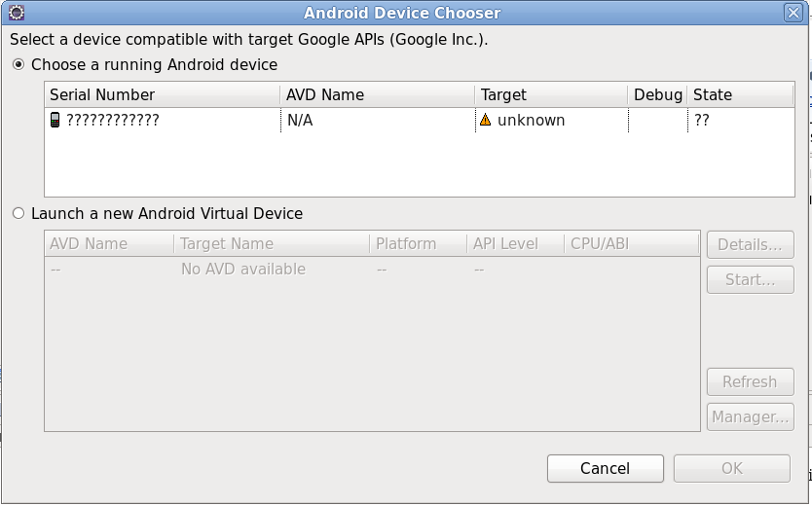Sort by AVD Name column in running devices
The height and width of the screenshot is (506, 812).
(378, 94)
